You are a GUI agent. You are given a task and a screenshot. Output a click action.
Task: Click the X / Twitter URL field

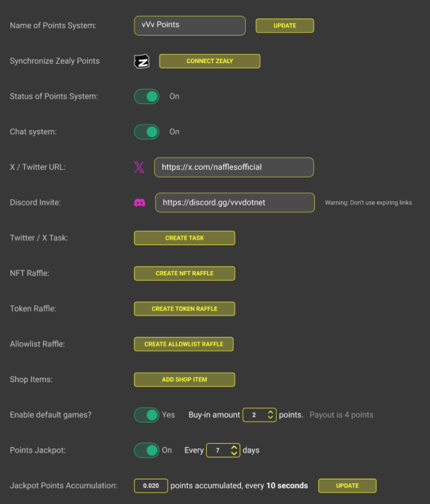234,167
